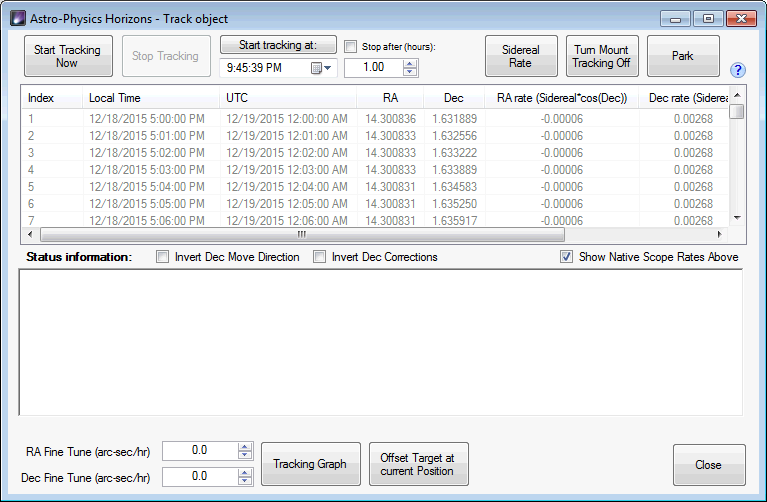Decrease the Stop after hours value

coord(410,71)
